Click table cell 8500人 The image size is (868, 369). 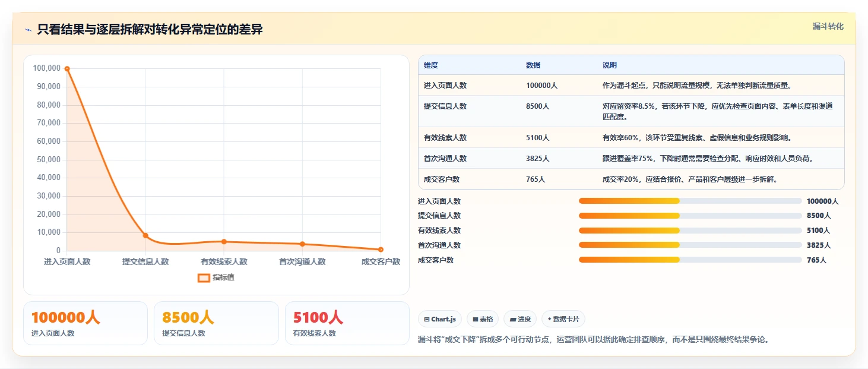[x=538, y=106]
